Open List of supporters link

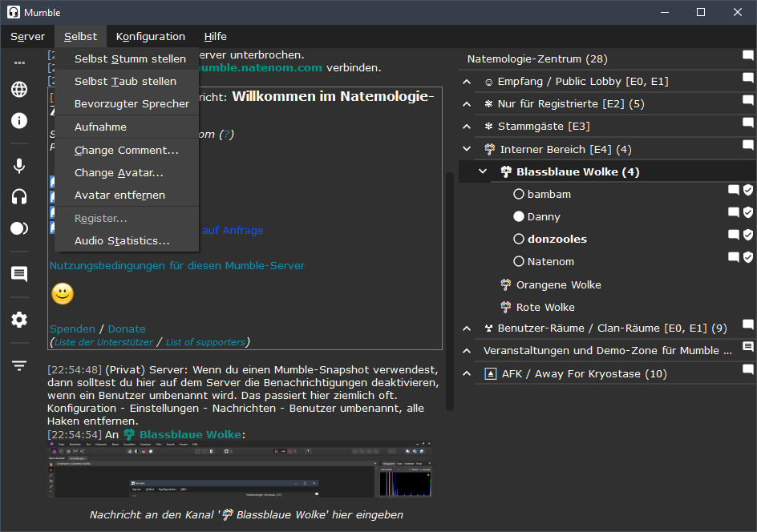pyautogui.click(x=205, y=342)
